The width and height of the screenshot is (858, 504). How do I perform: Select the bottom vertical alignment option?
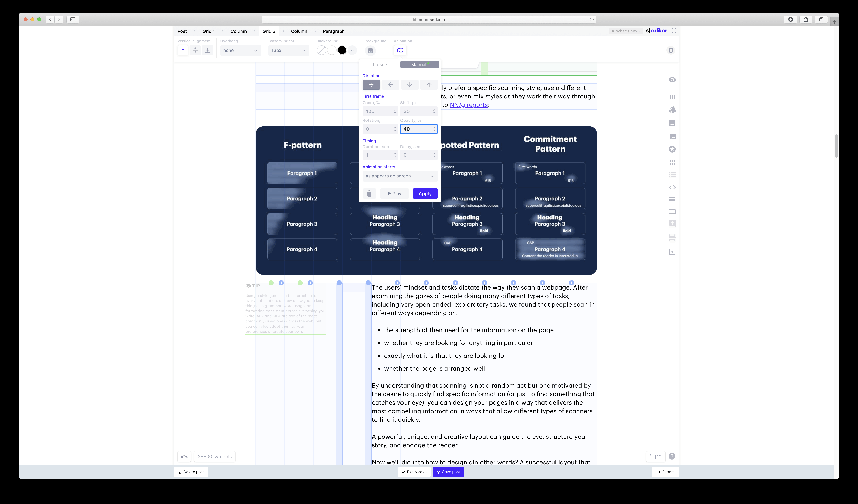click(207, 50)
